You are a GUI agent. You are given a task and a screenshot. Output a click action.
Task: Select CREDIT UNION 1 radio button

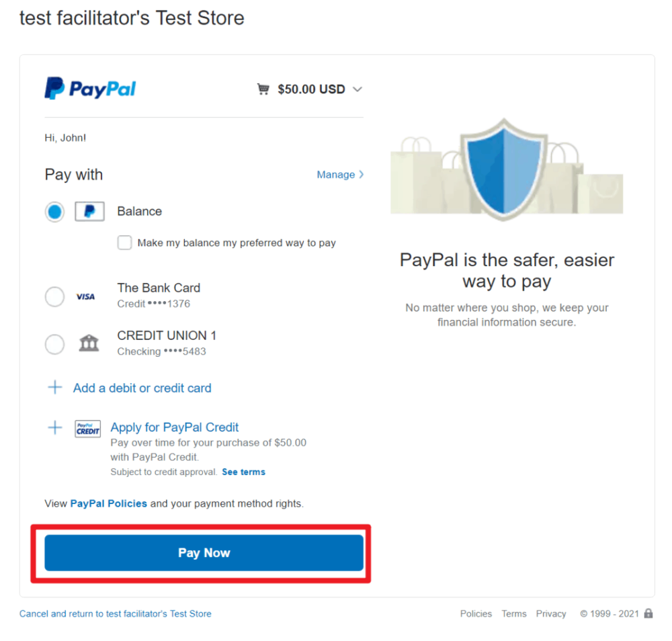coord(55,344)
